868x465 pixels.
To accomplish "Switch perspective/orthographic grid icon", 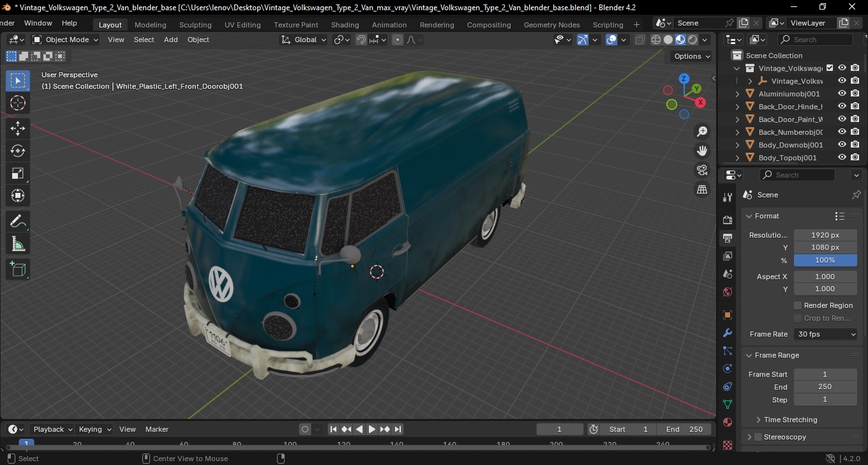I will click(702, 189).
